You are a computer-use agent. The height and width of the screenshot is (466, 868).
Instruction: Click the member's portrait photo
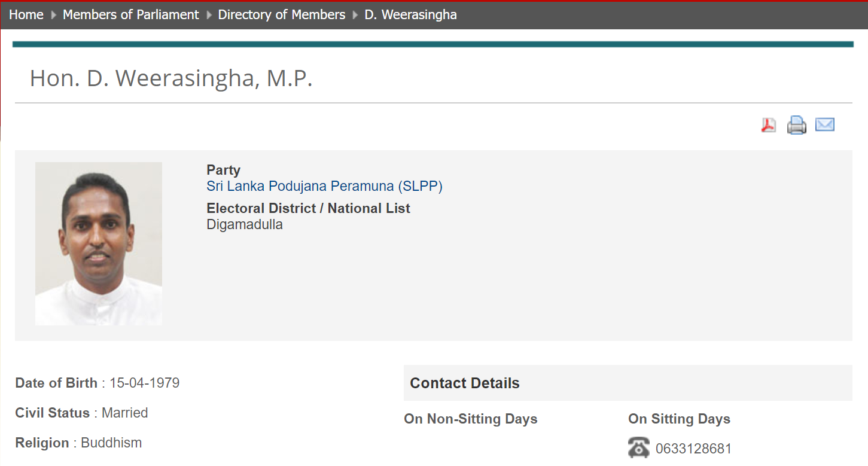[x=99, y=244]
